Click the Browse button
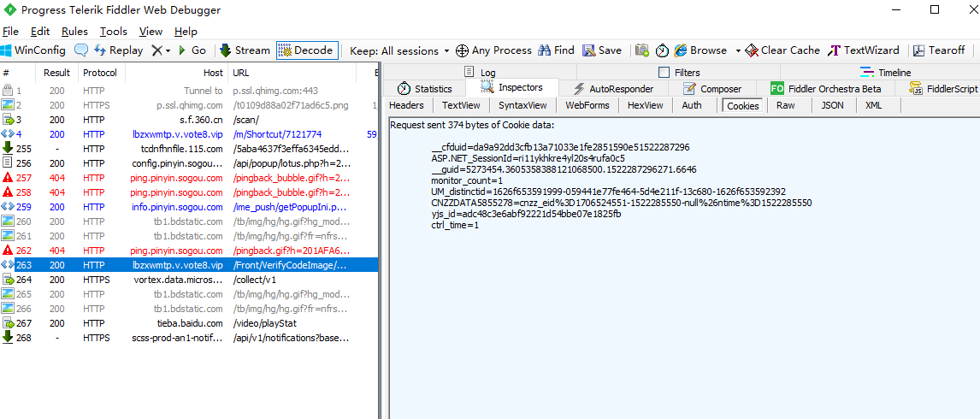The image size is (980, 419). pyautogui.click(x=700, y=50)
